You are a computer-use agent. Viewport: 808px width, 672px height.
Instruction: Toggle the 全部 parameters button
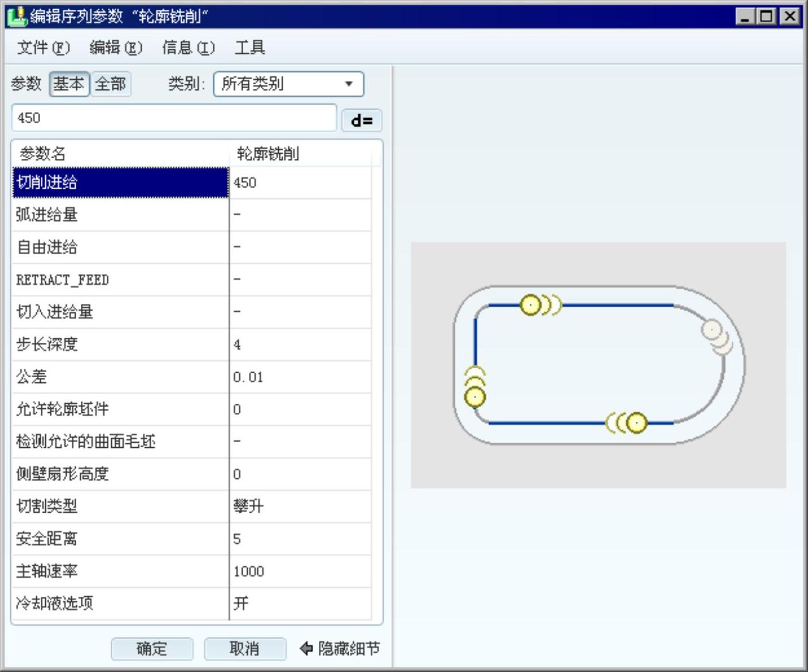pos(111,84)
